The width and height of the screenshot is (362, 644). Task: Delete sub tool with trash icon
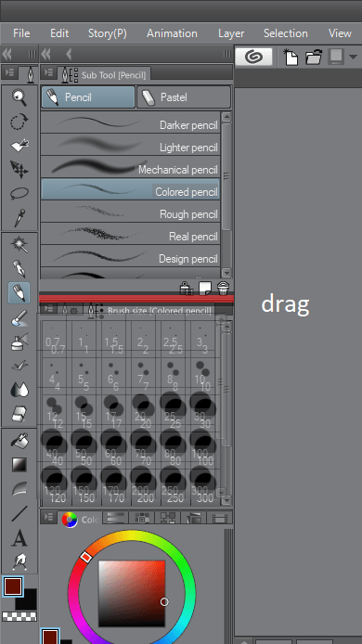[223, 289]
